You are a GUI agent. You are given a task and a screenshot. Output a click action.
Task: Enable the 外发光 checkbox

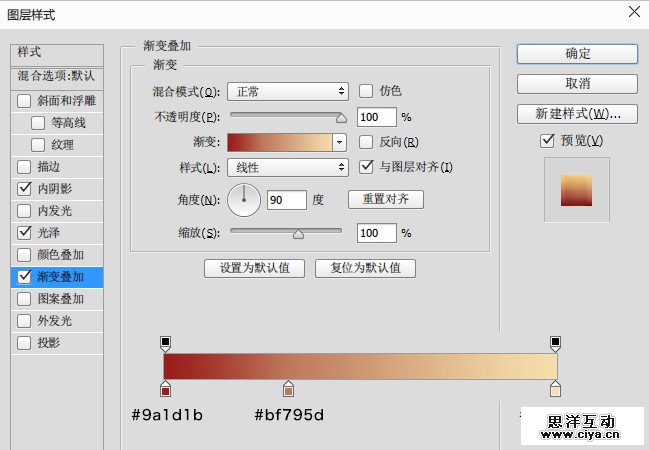24,320
